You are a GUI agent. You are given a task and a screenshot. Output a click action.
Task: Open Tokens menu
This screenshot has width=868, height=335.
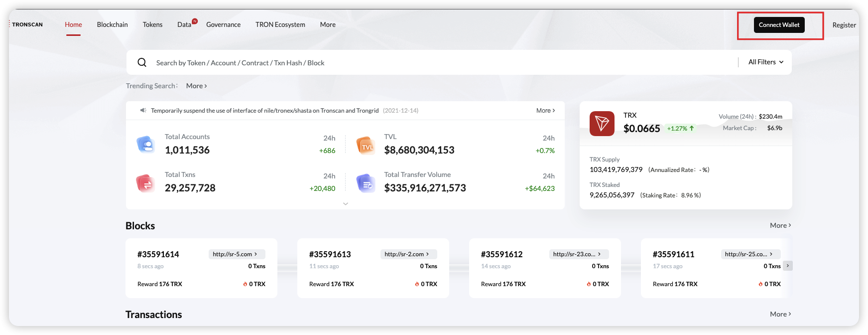(x=152, y=24)
